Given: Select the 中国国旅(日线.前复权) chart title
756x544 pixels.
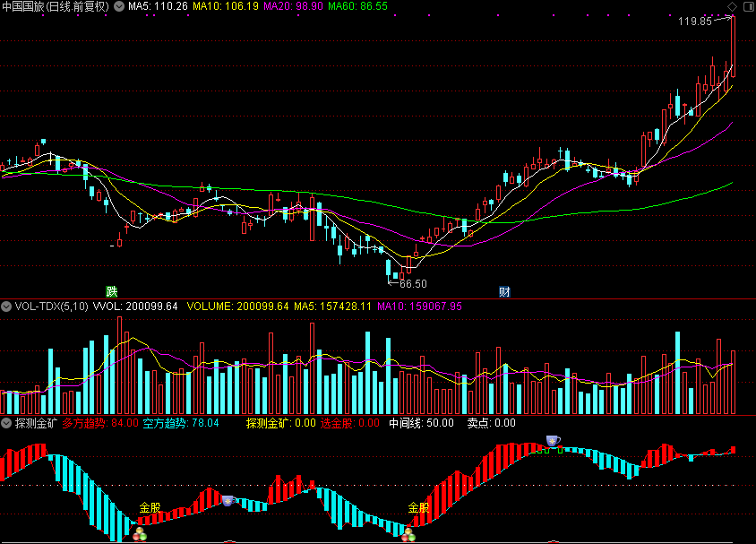Looking at the screenshot, I should 56,7.
